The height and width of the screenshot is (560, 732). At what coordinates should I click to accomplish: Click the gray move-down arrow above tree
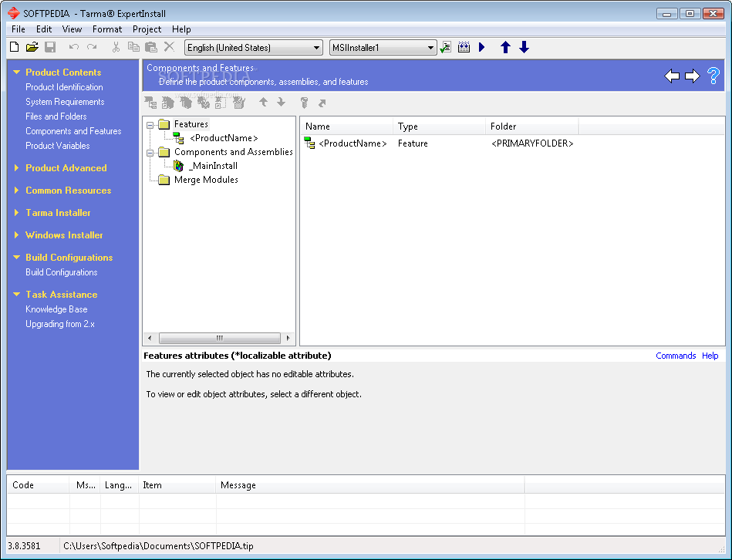tap(281, 102)
